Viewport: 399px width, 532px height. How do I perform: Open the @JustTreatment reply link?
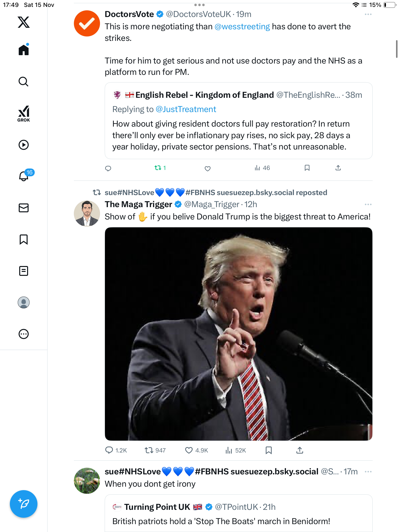point(186,109)
